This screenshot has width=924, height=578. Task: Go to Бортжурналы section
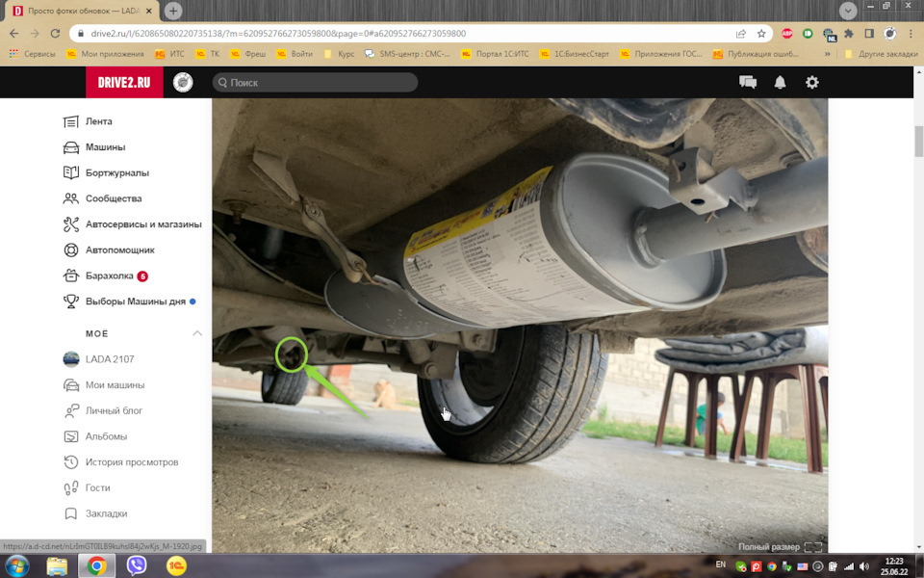(x=116, y=172)
